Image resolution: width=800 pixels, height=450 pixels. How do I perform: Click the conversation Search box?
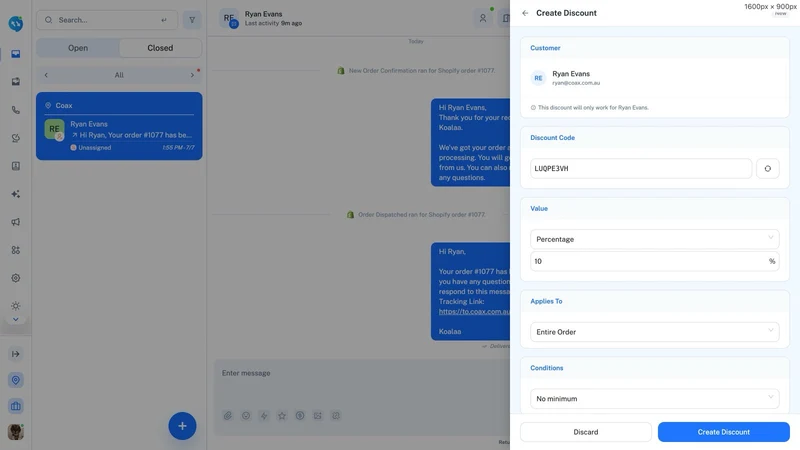(x=107, y=20)
